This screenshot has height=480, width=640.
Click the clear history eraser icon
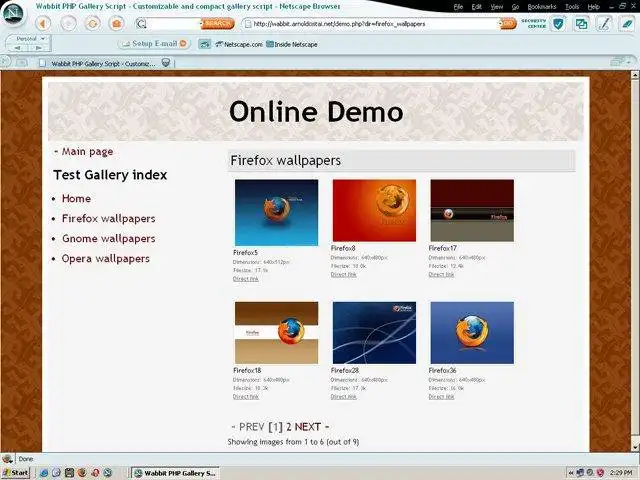(x=627, y=24)
